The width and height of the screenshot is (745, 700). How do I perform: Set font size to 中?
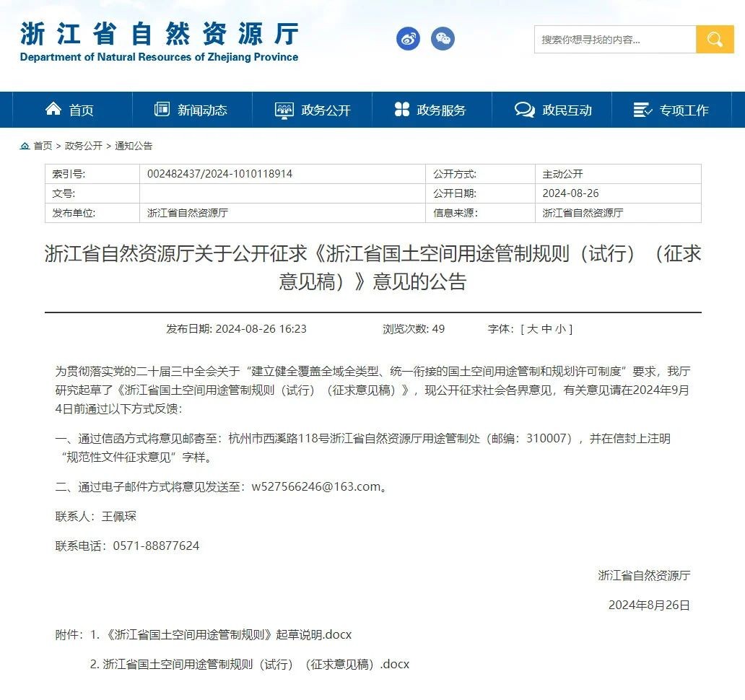546,329
